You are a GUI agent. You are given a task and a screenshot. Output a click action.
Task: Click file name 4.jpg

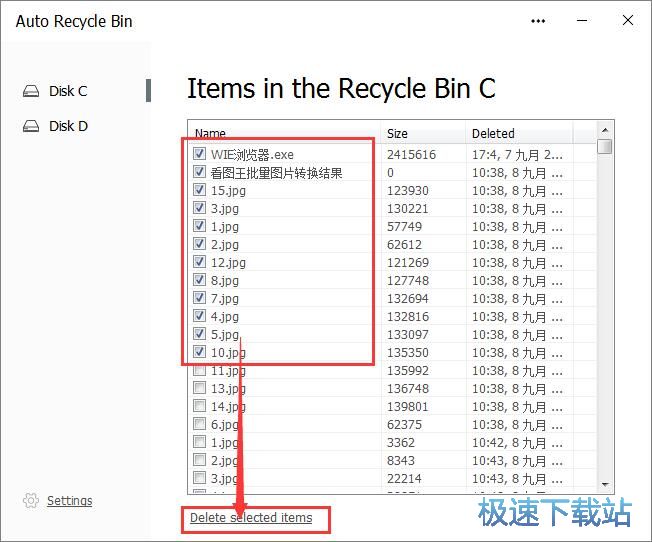225,317
